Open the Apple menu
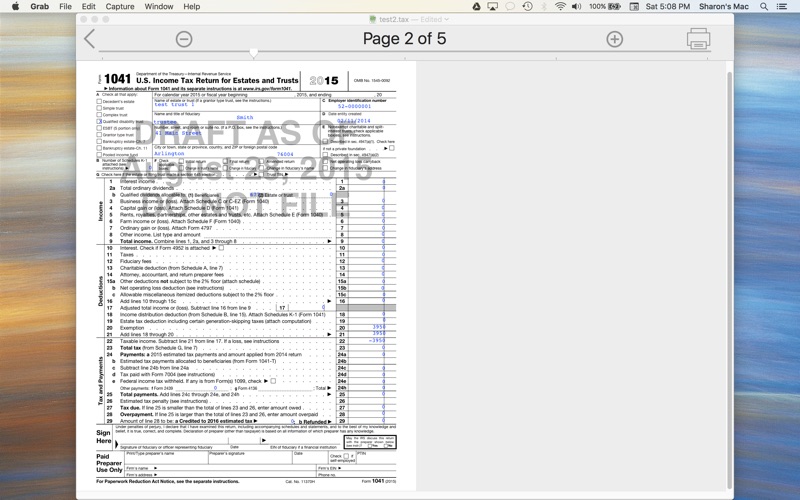Screen dimensions: 800x500 [15, 6]
